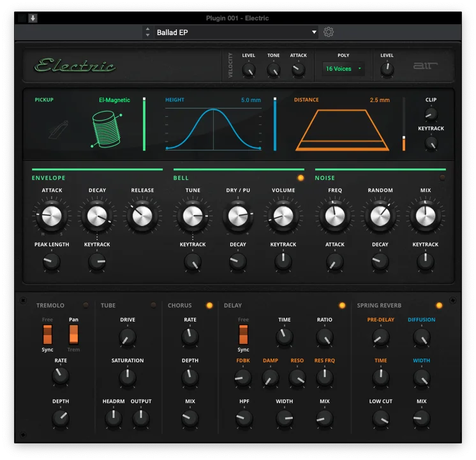
Task: Click the Bell Dry / PU knob
Action: pos(238,216)
